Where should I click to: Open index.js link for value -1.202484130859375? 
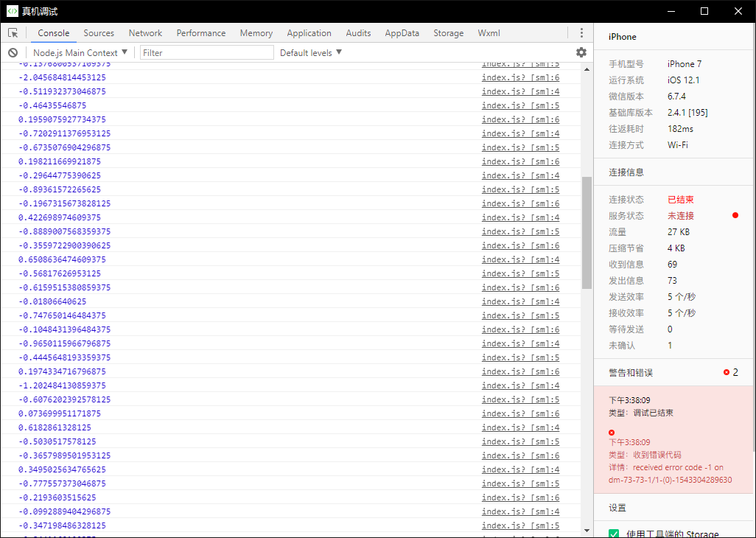point(520,385)
